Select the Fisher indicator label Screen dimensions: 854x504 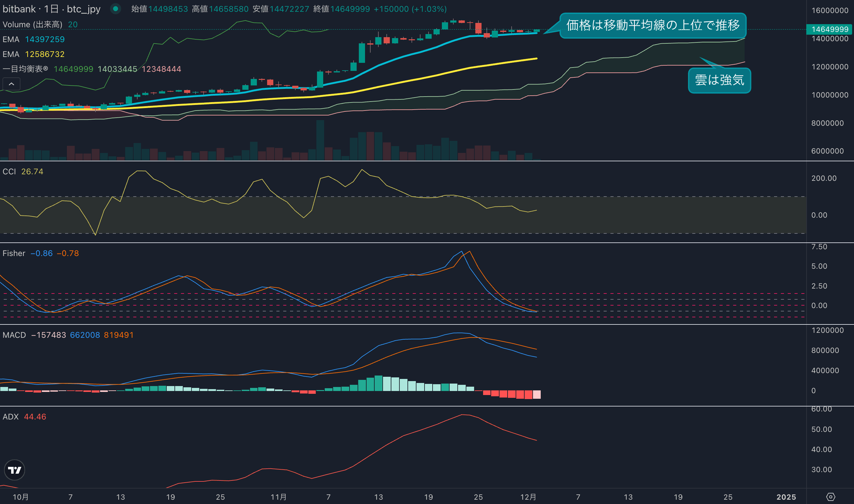click(x=14, y=253)
